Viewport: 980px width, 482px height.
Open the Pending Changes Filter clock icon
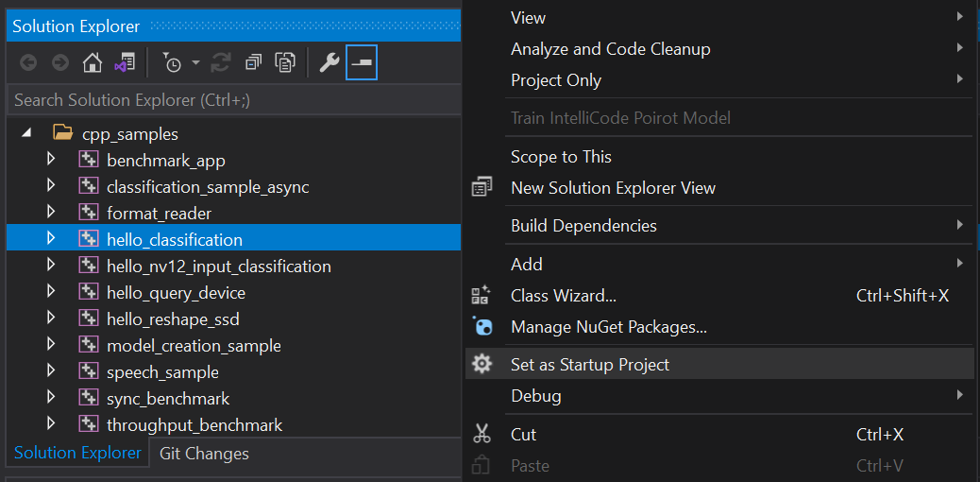(172, 62)
